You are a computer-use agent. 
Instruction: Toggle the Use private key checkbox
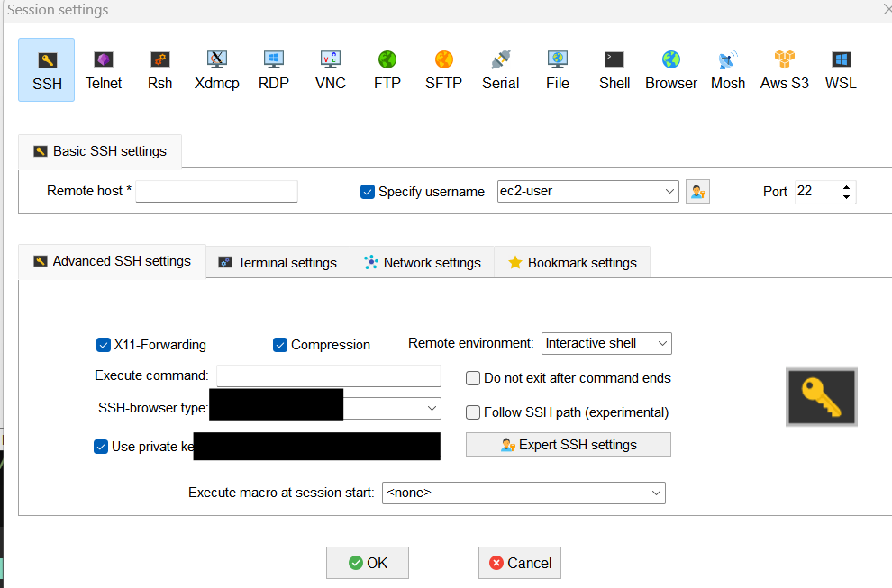(x=101, y=447)
